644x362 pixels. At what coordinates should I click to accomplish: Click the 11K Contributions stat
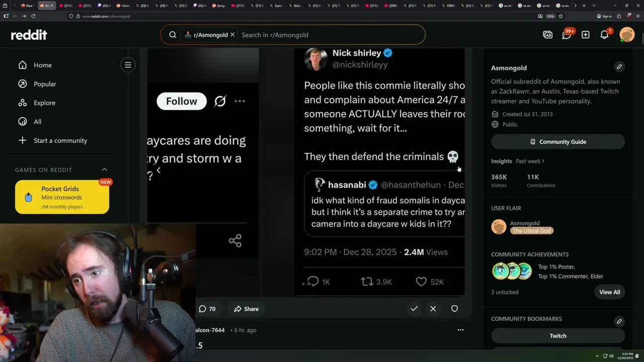click(x=541, y=180)
